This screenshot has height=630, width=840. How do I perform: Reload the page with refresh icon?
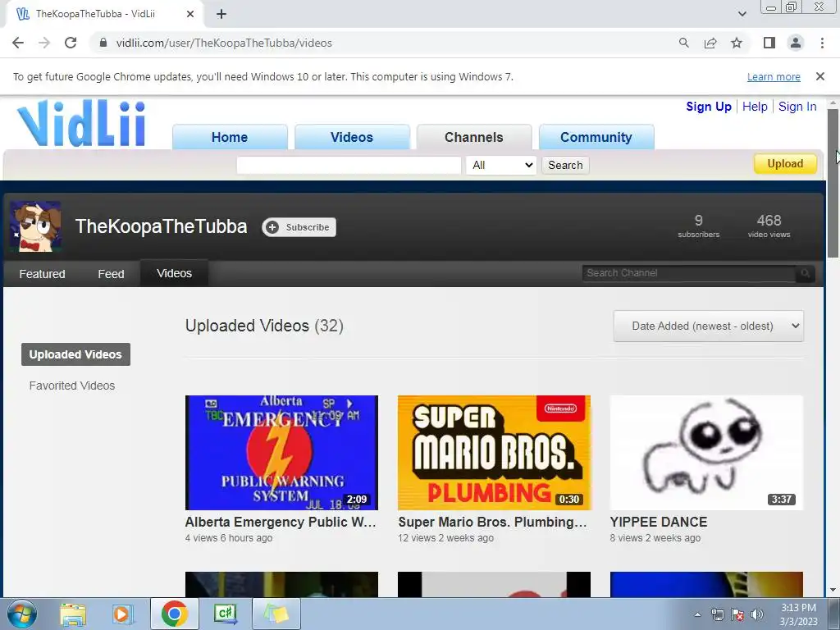click(x=71, y=43)
